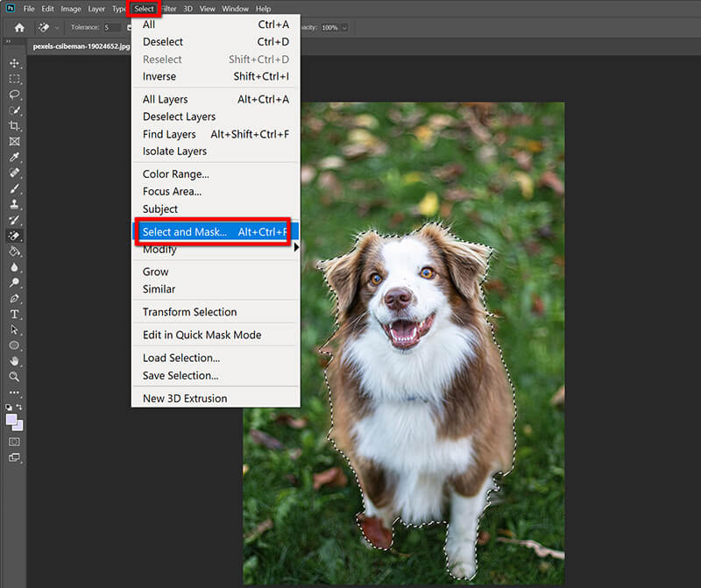Open the tool preset picker dropdown
Viewport: 701px width, 588px height.
click(x=55, y=27)
